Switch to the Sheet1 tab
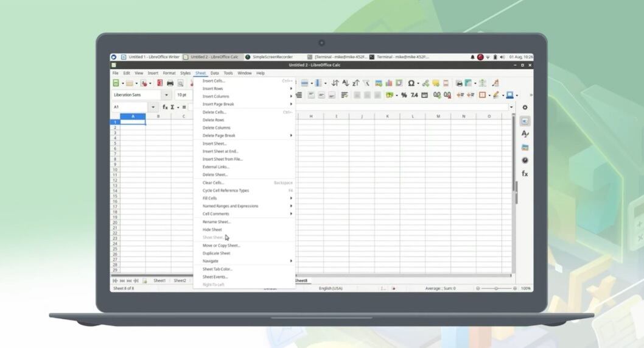Screen dimensions: 644x348 tap(159, 281)
